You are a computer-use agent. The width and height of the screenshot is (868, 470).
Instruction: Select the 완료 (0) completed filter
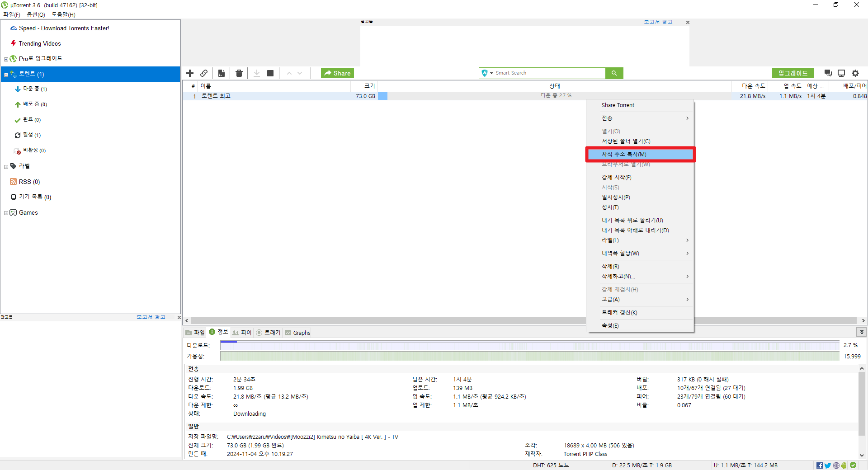pyautogui.click(x=28, y=120)
